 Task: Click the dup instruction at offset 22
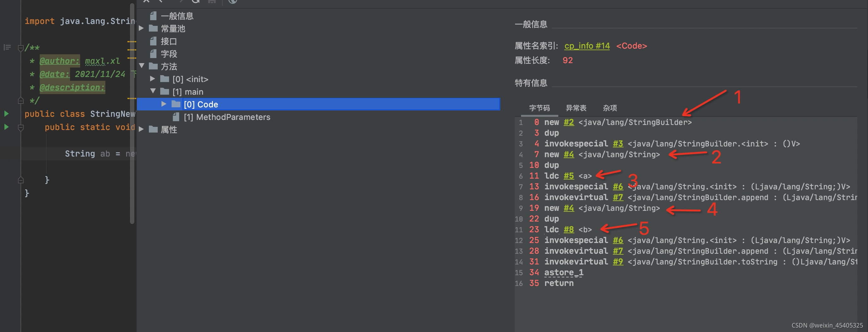(x=552, y=219)
